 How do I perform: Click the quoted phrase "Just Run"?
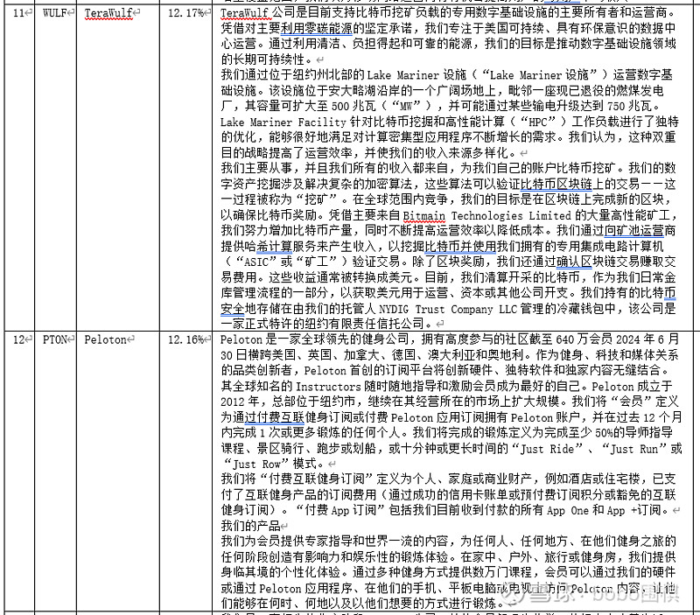click(x=634, y=449)
